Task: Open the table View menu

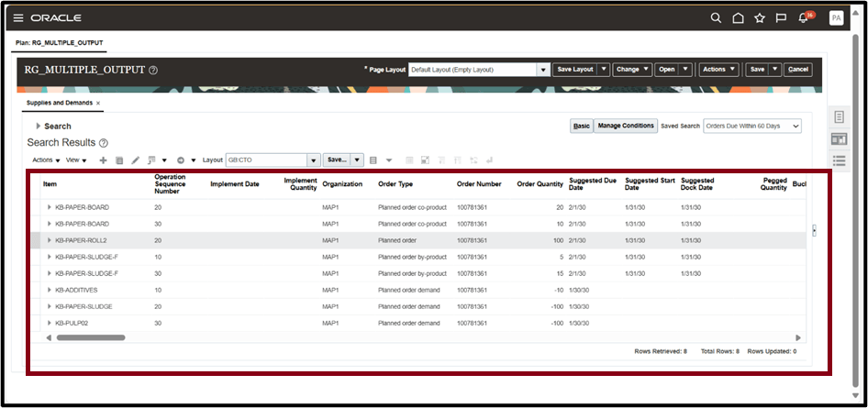Action: pyautogui.click(x=76, y=160)
